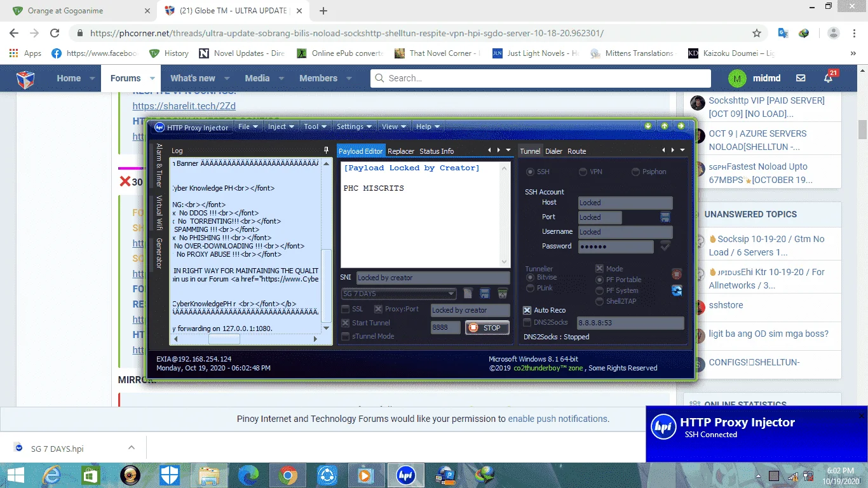Screen dimensions: 868x488
Task: Open the File menu dropdown
Action: pyautogui.click(x=248, y=126)
